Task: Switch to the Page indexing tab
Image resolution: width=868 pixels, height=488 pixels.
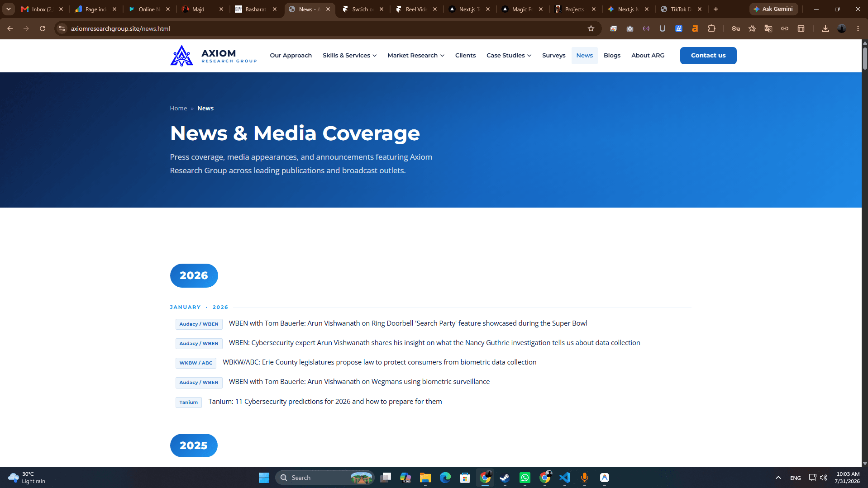Action: point(96,9)
